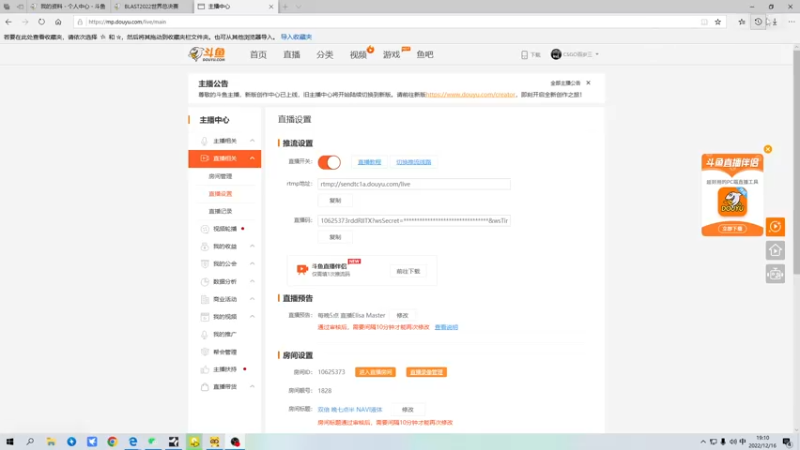Select 直播记录 in the sidebar
The width and height of the screenshot is (800, 450).
pyautogui.click(x=220, y=211)
